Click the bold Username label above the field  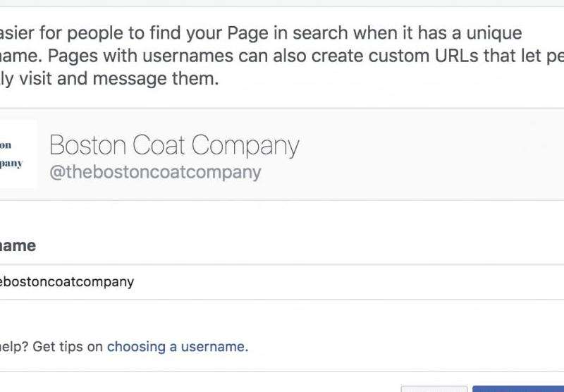(x=18, y=246)
